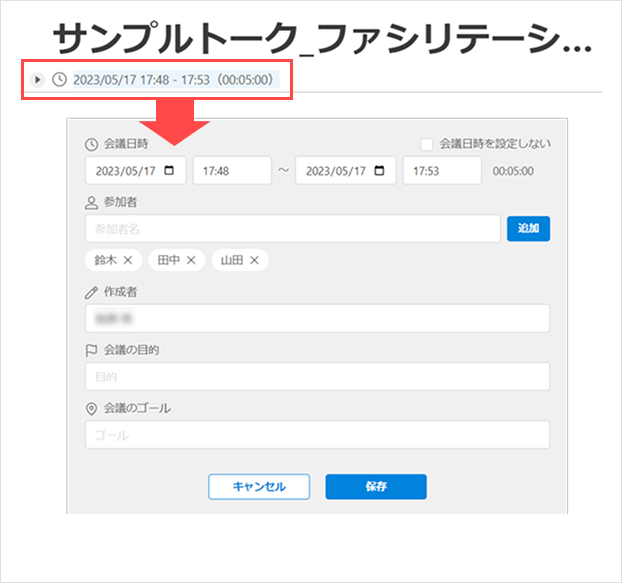Viewport: 622px width, 583px height.
Task: Click the 会議の目的 input field
Action: click(317, 377)
